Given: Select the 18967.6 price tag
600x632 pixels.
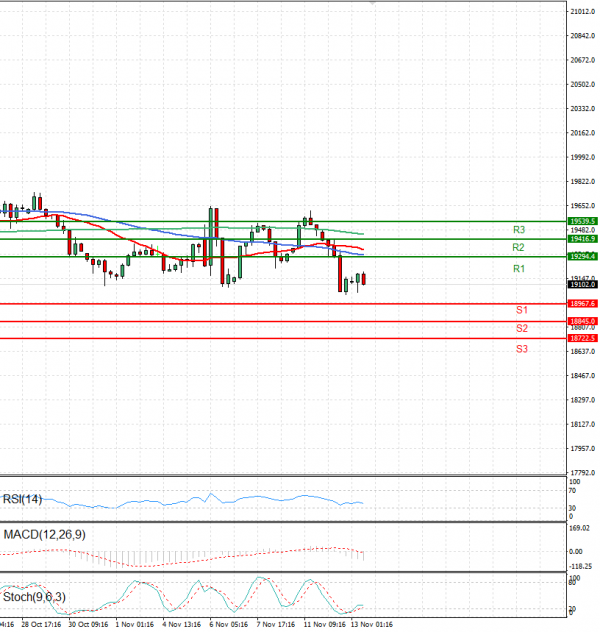Looking at the screenshot, I should tap(583, 304).
